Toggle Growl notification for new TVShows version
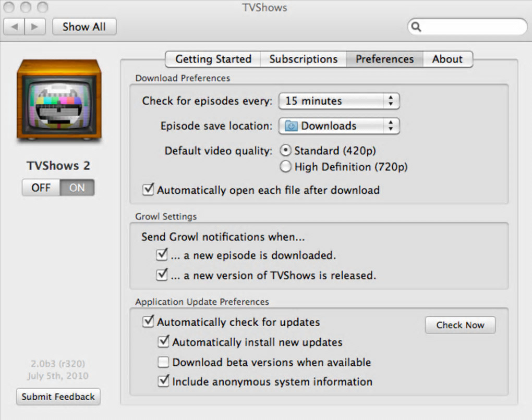 [x=162, y=275]
